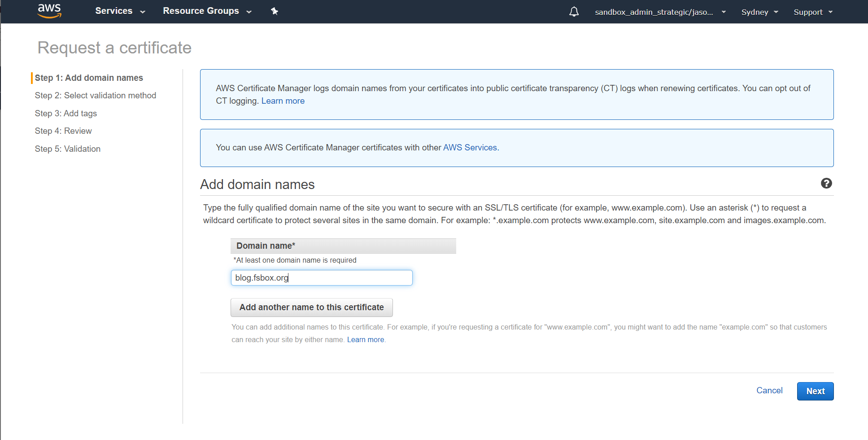Click the domain name input field
The height and width of the screenshot is (440, 868).
point(322,278)
